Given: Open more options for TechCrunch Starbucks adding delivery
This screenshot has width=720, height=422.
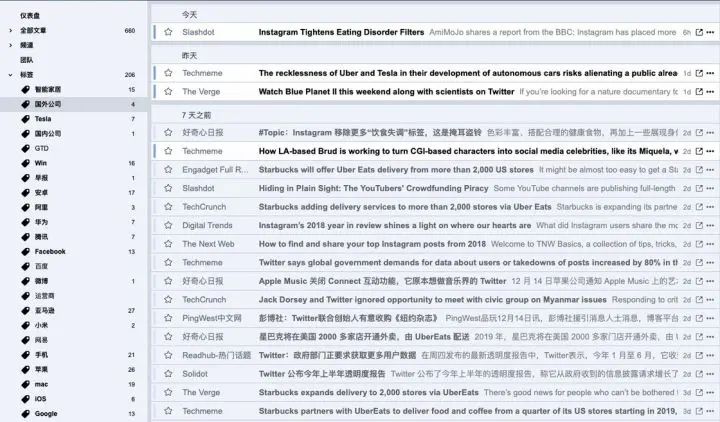Looking at the screenshot, I should pyautogui.click(x=710, y=207).
